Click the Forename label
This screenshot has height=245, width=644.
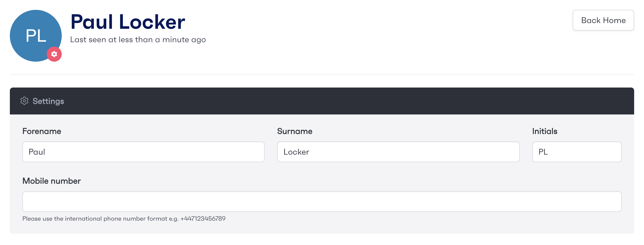click(x=42, y=131)
